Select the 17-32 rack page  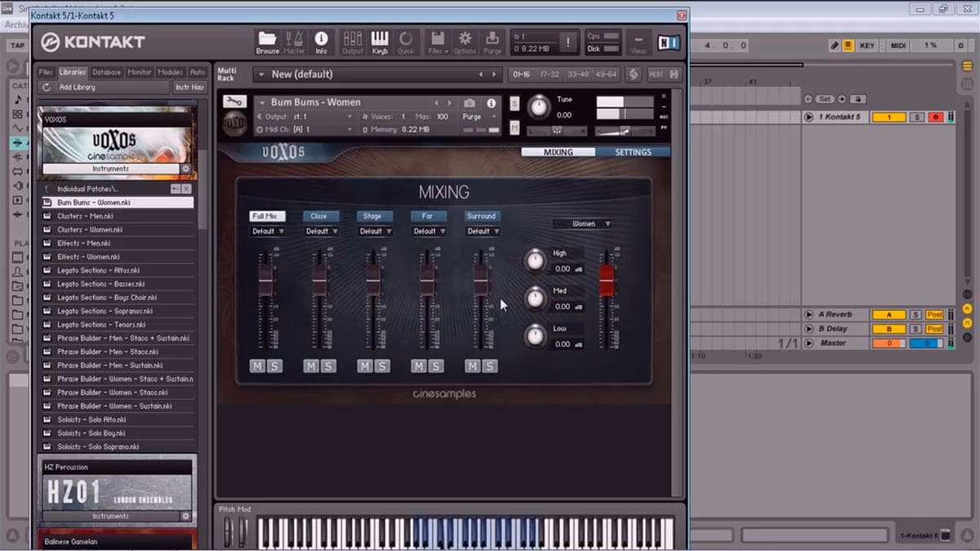point(551,74)
